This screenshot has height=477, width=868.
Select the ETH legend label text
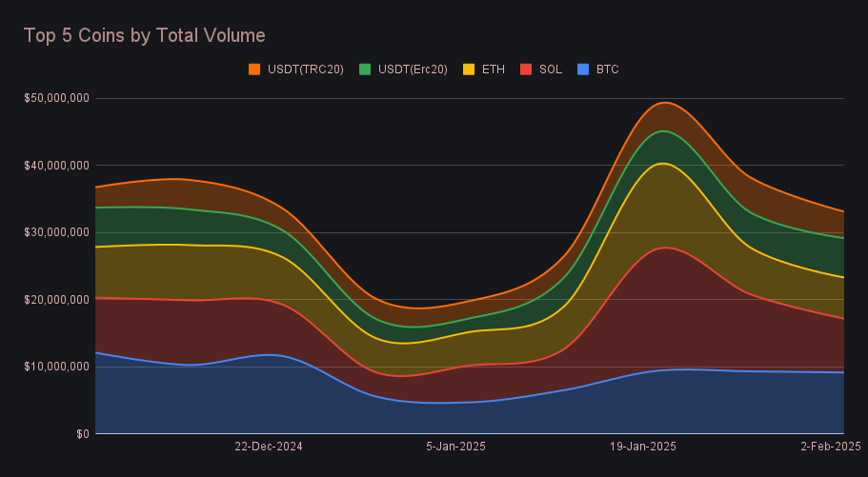pyautogui.click(x=494, y=70)
